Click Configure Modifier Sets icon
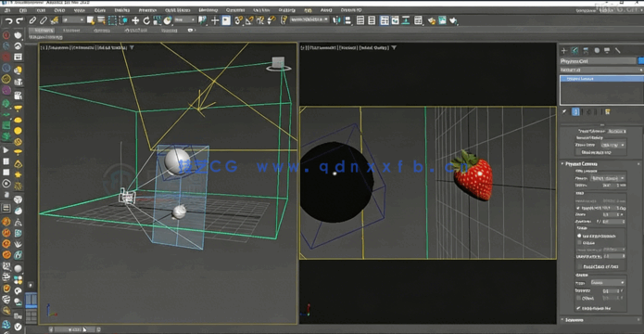Image resolution: width=644 pixels, height=334 pixels. click(x=608, y=112)
